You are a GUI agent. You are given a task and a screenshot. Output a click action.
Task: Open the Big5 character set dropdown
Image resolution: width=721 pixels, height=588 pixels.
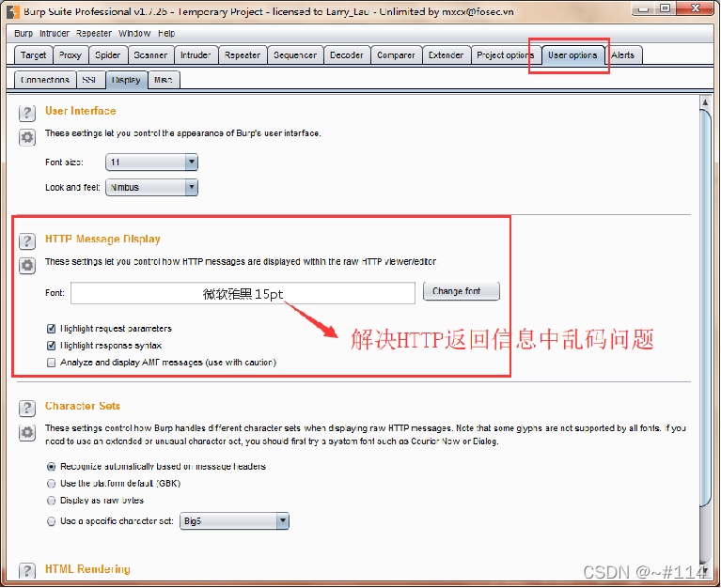tap(234, 521)
